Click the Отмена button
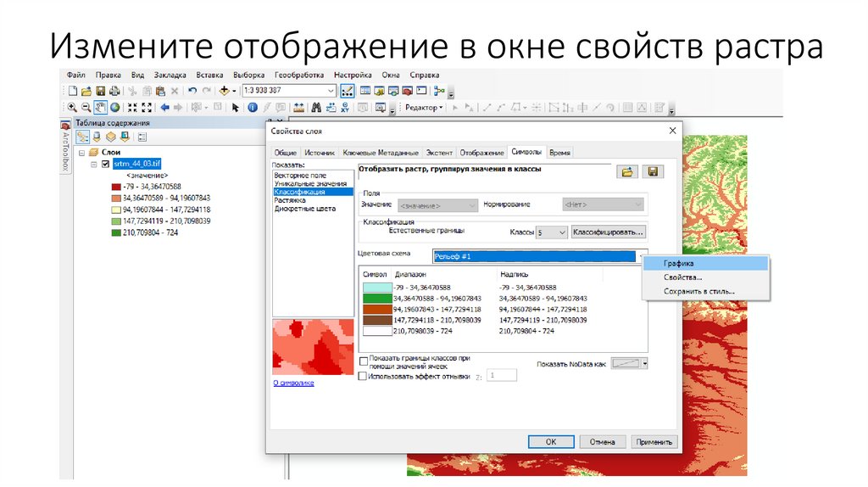 [x=603, y=442]
